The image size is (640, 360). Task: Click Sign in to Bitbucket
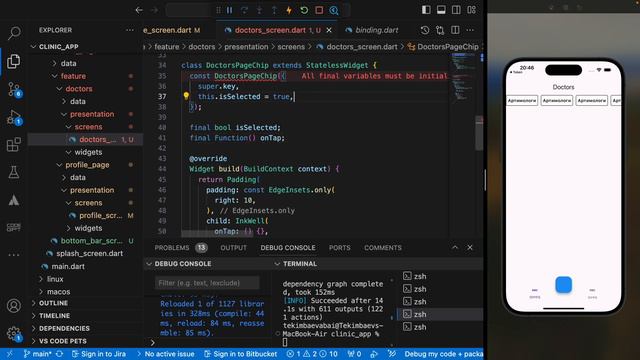click(x=241, y=354)
